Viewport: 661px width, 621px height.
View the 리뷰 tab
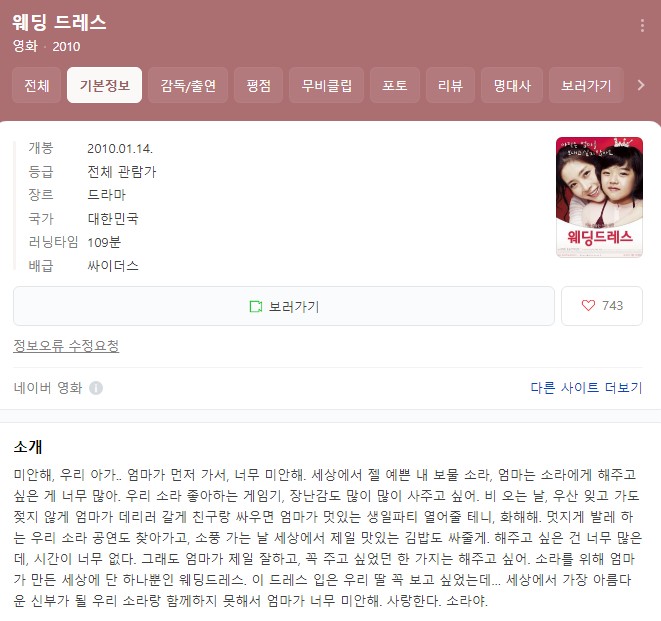click(x=450, y=85)
